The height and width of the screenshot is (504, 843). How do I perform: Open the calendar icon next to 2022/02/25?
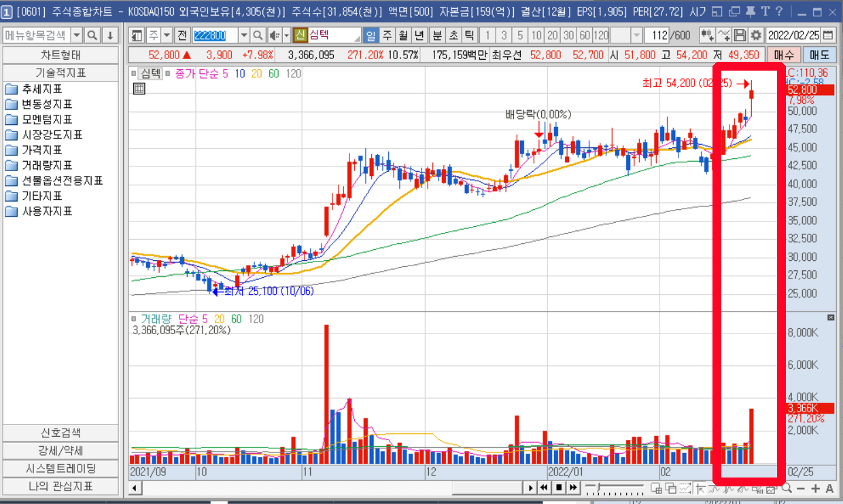[x=829, y=35]
